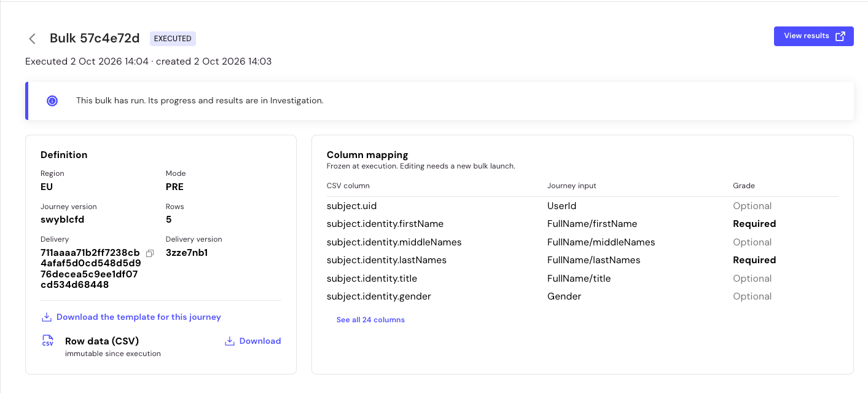Viewport: 868px width, 393px height.
Task: Click the Region value EU
Action: click(47, 187)
